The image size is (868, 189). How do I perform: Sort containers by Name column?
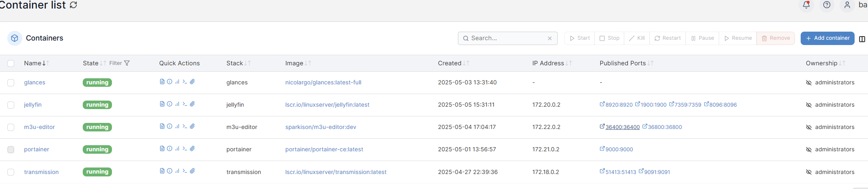pyautogui.click(x=37, y=63)
